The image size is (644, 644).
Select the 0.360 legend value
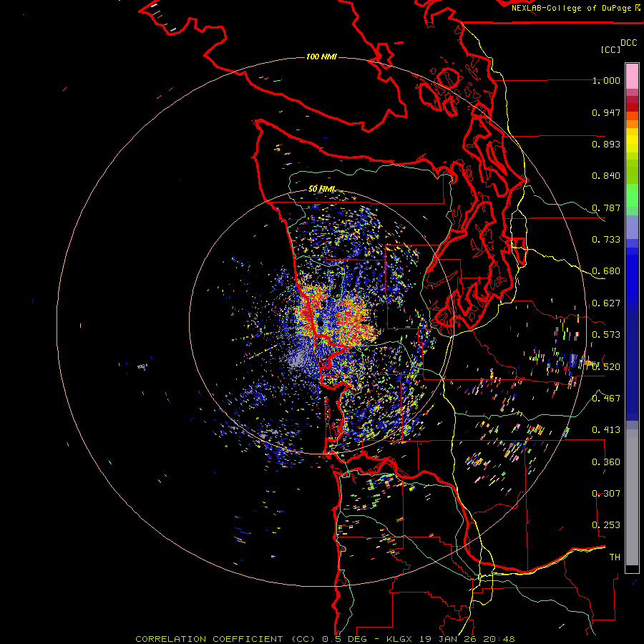[606, 462]
